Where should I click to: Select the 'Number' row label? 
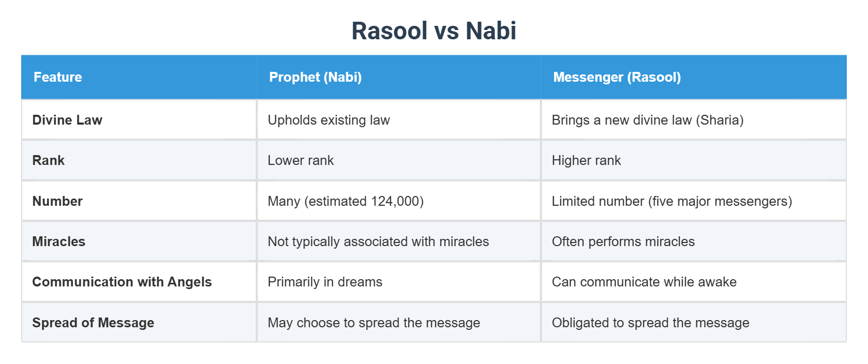(x=139, y=201)
